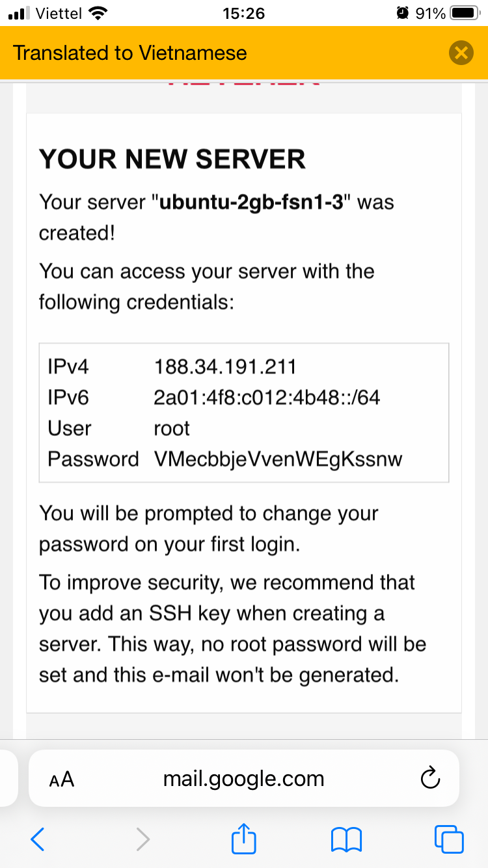
Task: Tap the battery icon in status bar
Action: click(x=464, y=13)
